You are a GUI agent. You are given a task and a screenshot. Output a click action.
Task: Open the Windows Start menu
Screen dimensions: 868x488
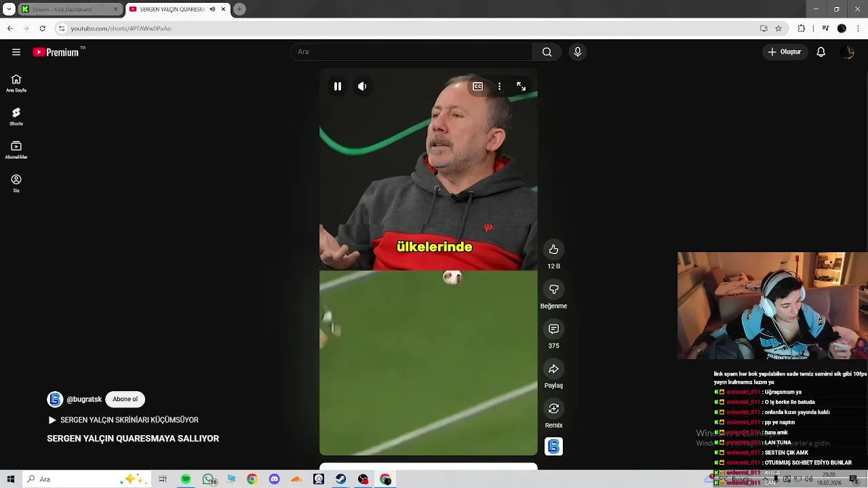click(x=11, y=479)
